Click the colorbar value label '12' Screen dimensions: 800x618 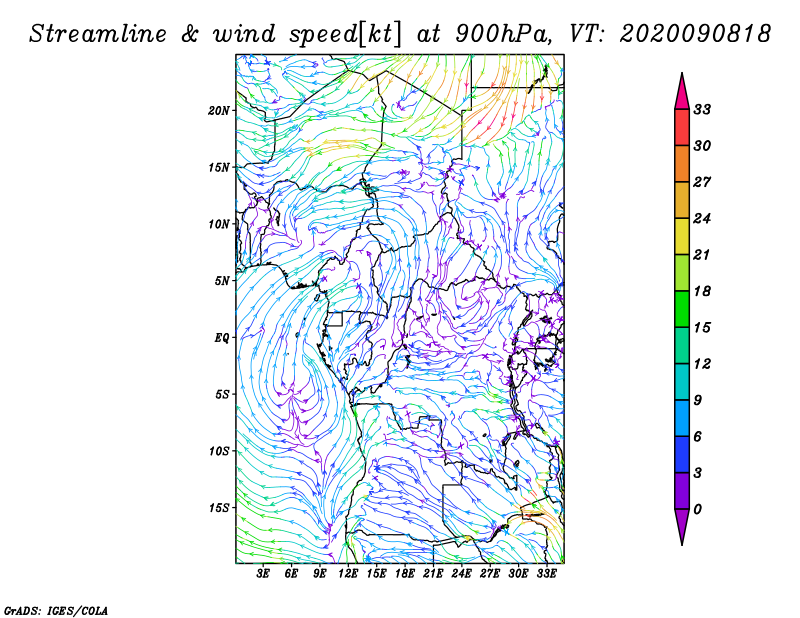702,364
